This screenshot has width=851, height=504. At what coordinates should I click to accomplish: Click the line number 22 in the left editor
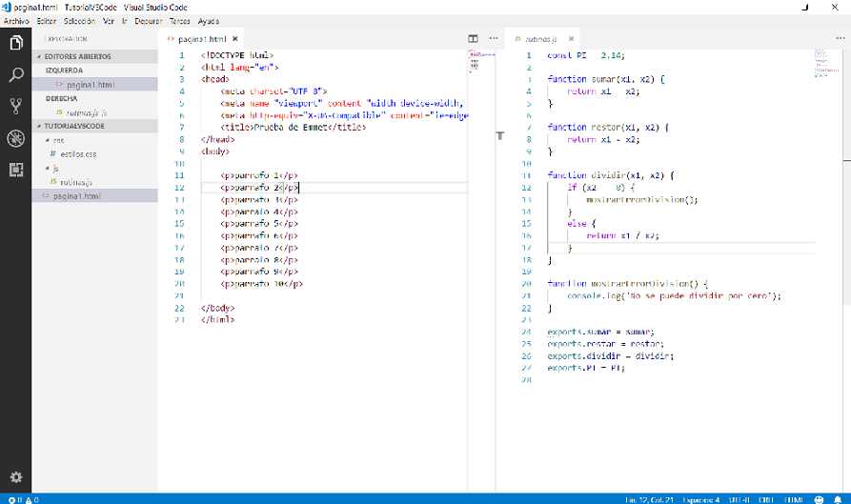tap(179, 308)
